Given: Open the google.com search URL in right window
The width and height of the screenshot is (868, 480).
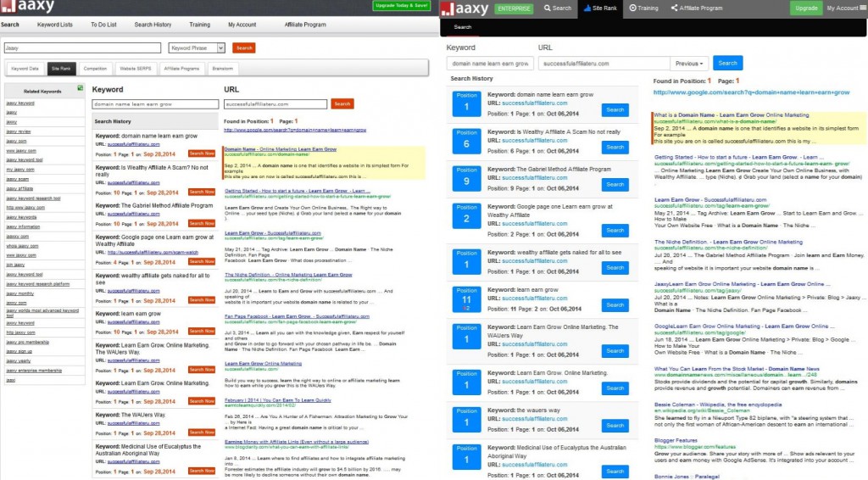Looking at the screenshot, I should pos(751,92).
